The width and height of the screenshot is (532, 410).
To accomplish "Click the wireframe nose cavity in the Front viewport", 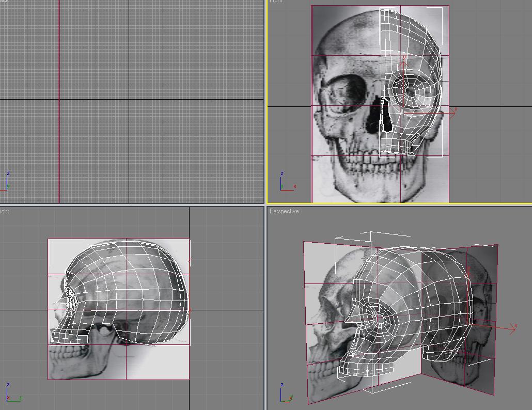I will 386,115.
